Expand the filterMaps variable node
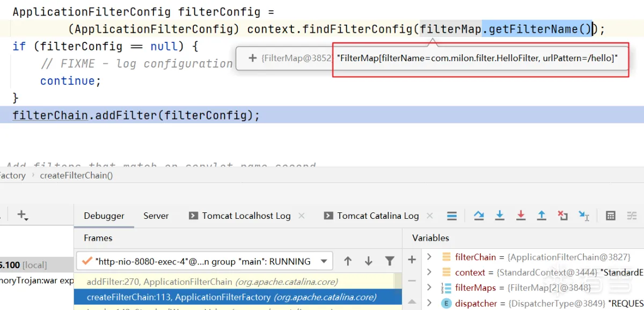The height and width of the screenshot is (310, 644). (429, 288)
